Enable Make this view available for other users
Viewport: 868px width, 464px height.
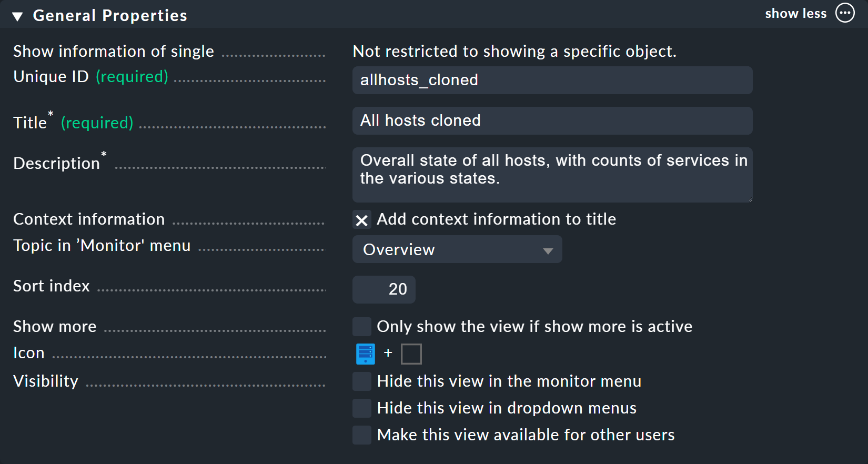pos(362,435)
